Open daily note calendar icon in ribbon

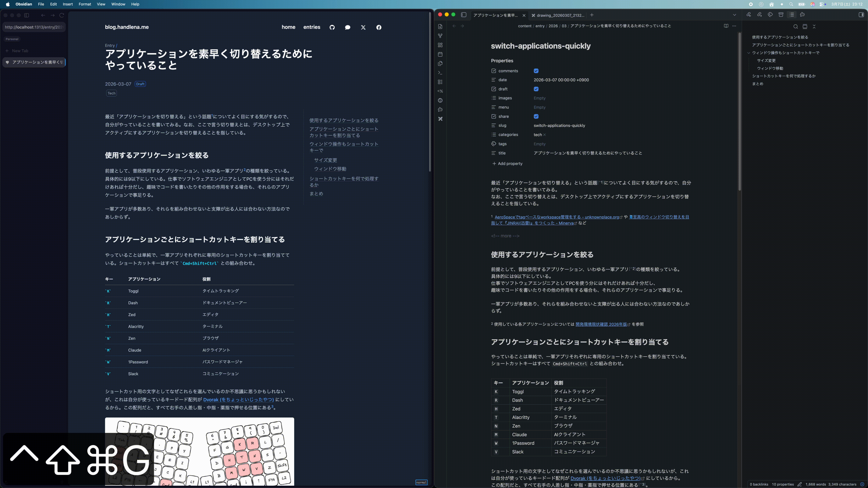coord(440,54)
